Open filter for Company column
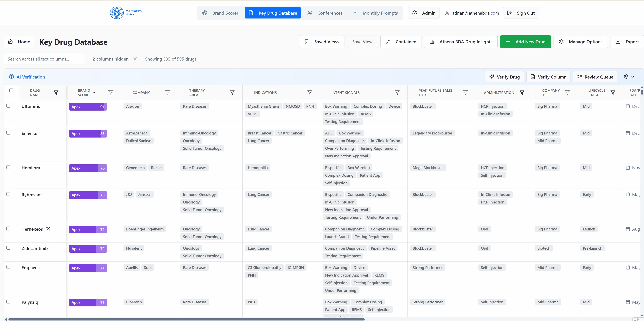 point(168,93)
